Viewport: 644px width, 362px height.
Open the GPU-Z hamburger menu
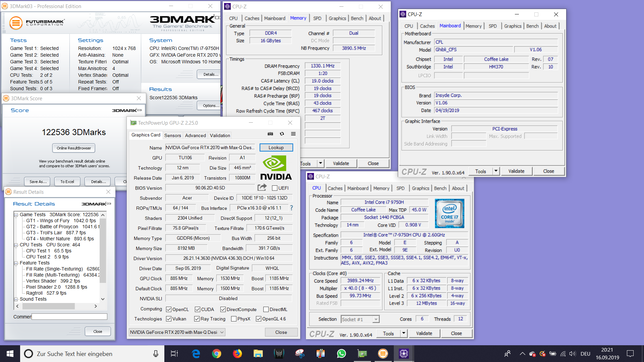coord(293,134)
